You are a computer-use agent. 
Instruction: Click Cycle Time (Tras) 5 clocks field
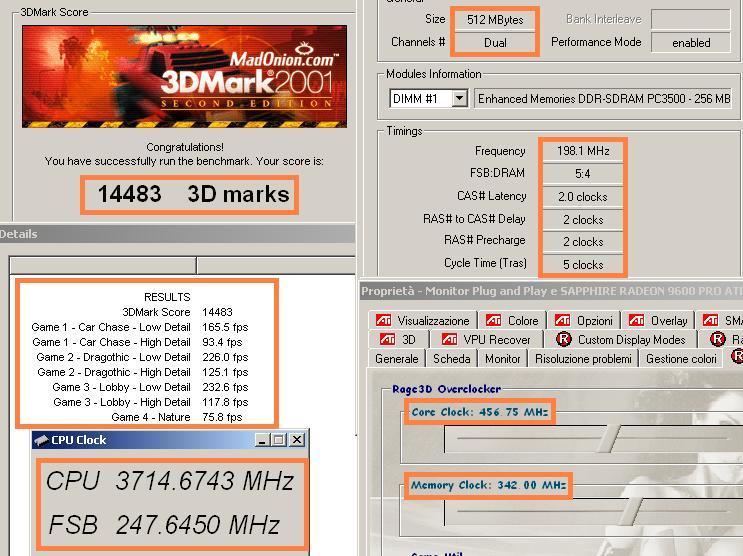(x=583, y=264)
